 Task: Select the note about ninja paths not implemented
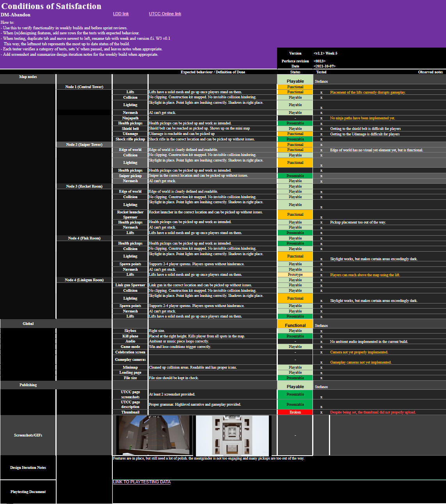pyautogui.click(x=362, y=118)
